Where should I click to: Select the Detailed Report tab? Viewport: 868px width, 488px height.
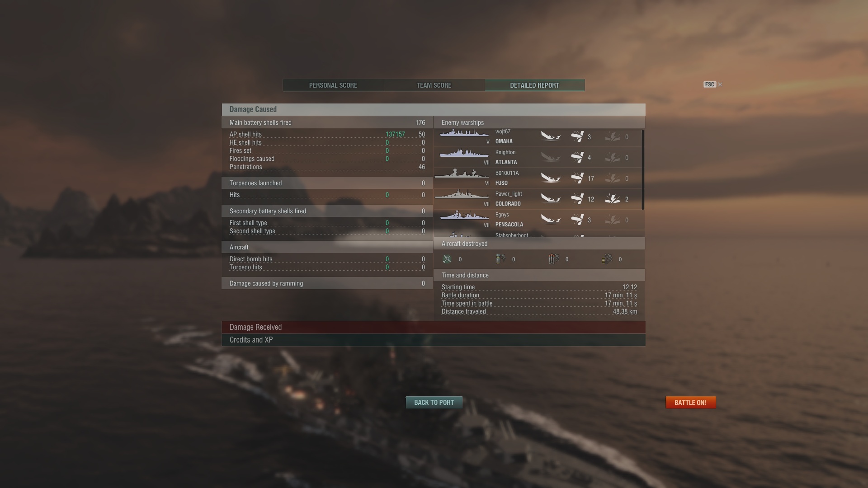pos(535,85)
